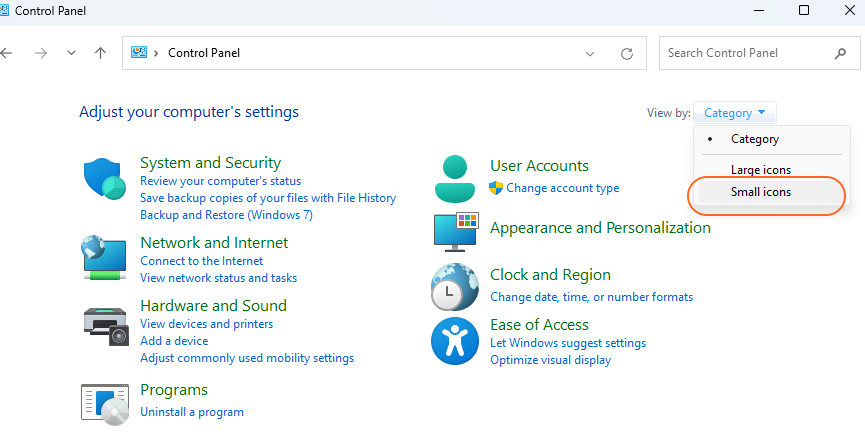Click Change date, time, or number formats
The height and width of the screenshot is (437, 865).
click(x=591, y=297)
